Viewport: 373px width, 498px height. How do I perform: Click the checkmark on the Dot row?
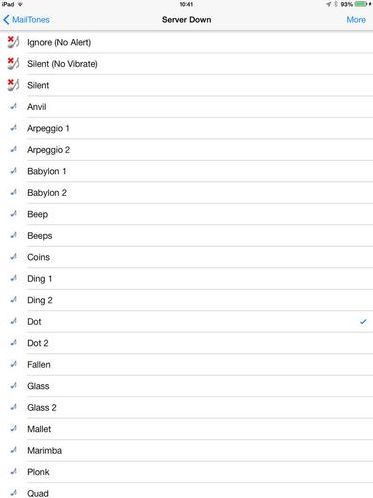point(363,322)
